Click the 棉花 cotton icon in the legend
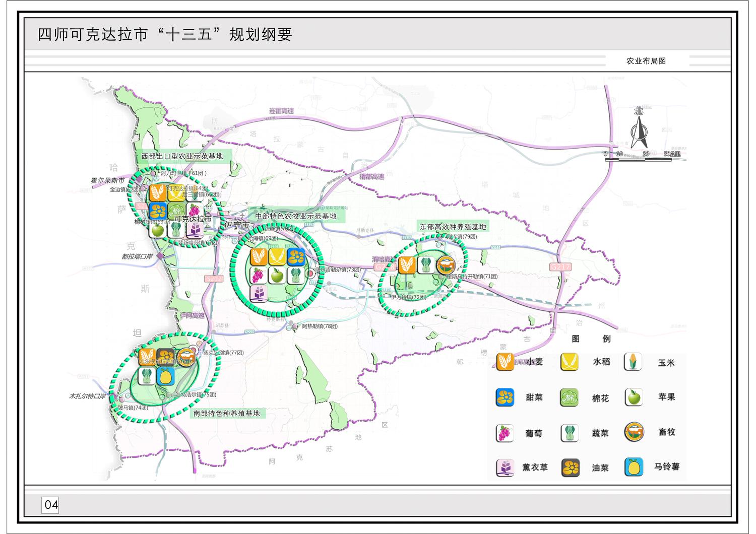The image size is (756, 534). (570, 397)
